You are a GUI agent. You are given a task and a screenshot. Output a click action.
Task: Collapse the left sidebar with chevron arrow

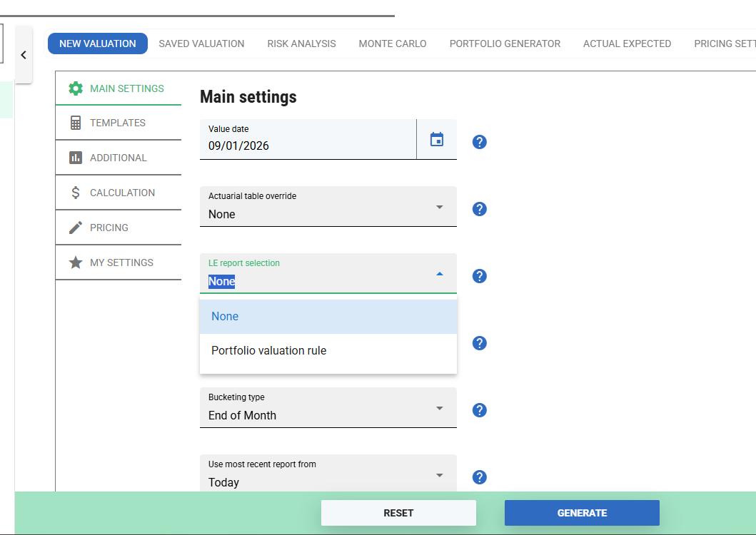24,55
